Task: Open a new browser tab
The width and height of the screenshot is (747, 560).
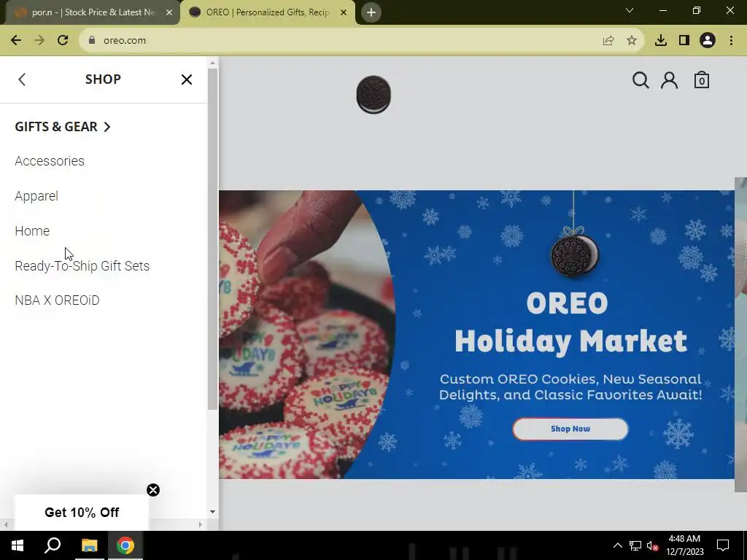Action: click(x=371, y=12)
